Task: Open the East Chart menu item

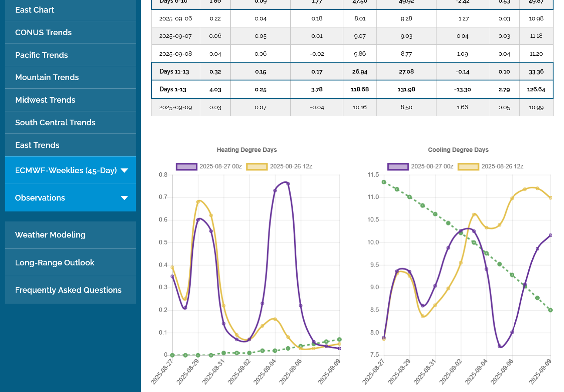Action: [x=35, y=10]
